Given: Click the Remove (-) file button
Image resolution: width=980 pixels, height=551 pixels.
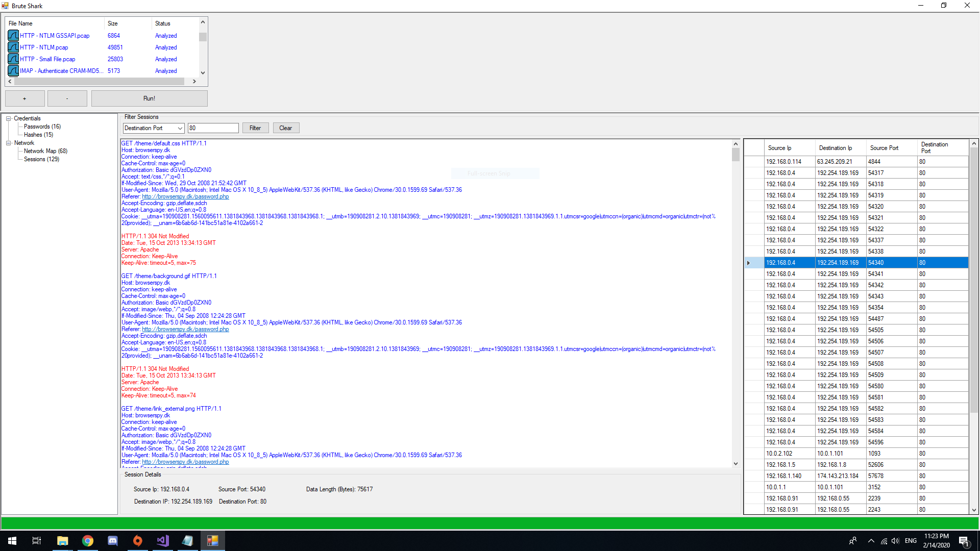Looking at the screenshot, I should pyautogui.click(x=67, y=98).
